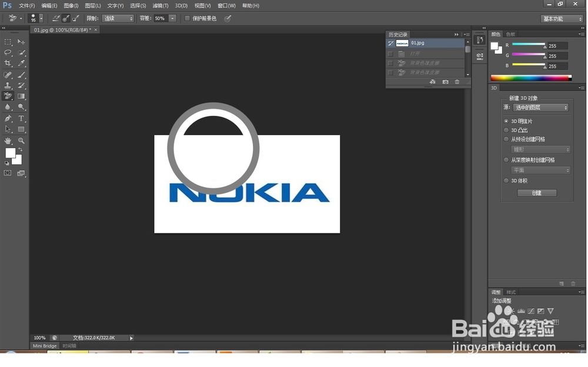Create new snapshot with camera icon
This screenshot has height=367, width=588.
[x=445, y=82]
